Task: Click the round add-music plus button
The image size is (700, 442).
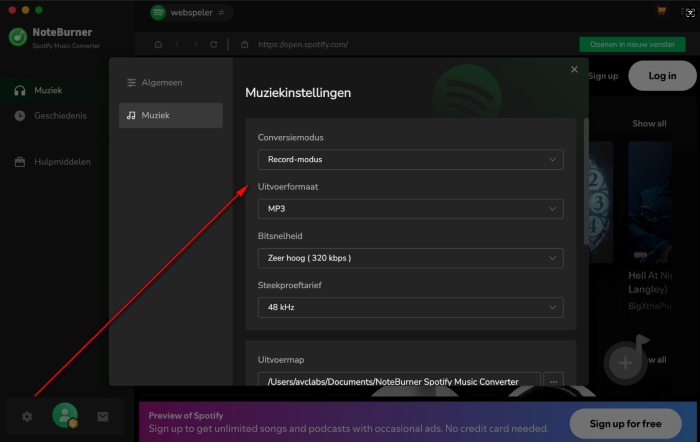Action: 625,362
